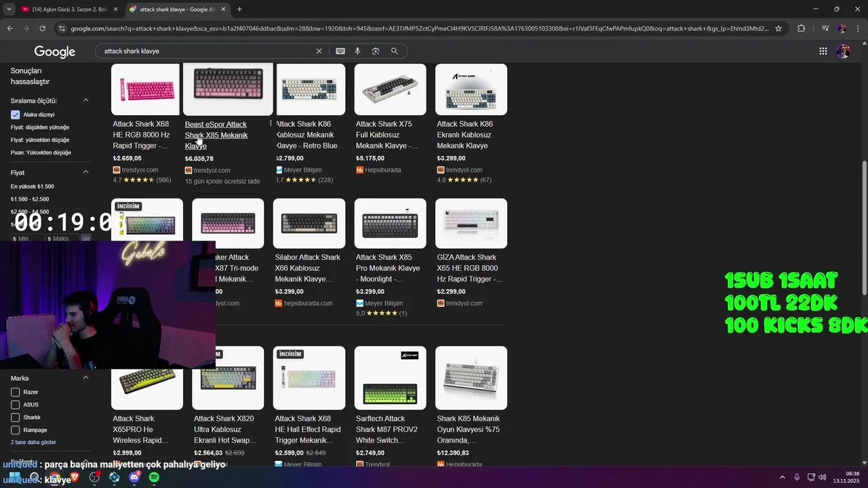The image size is (868, 488).
Task: Open Attack Shark X820 Ultra Kablosuz listing
Action: [224, 429]
